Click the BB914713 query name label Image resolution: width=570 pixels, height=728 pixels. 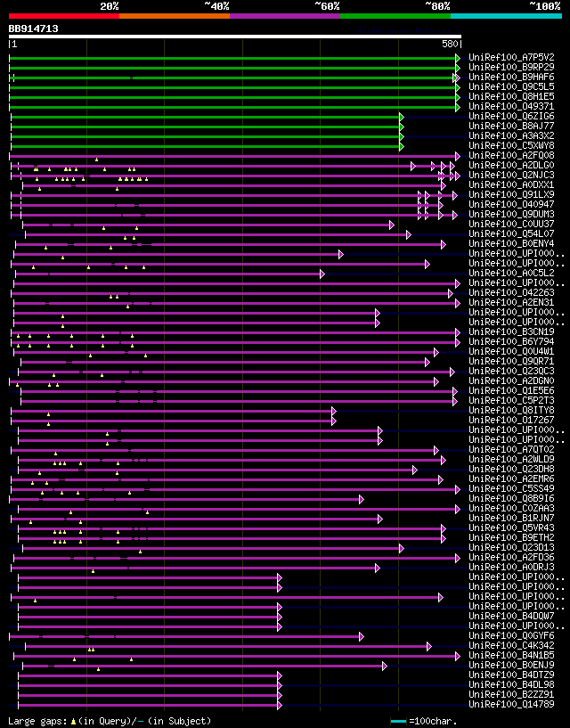coord(34,29)
